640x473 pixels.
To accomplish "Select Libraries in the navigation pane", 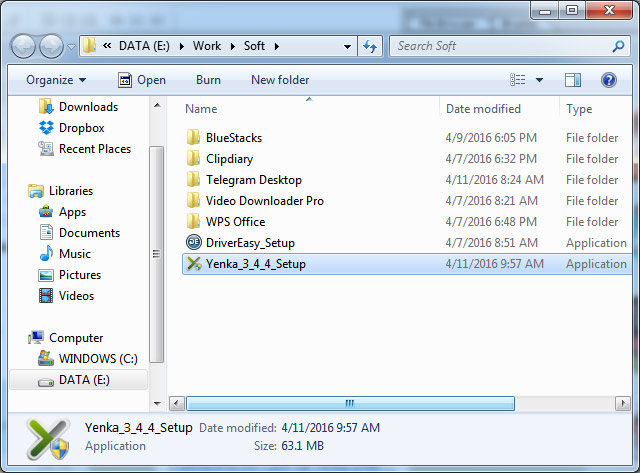I will [x=61, y=191].
